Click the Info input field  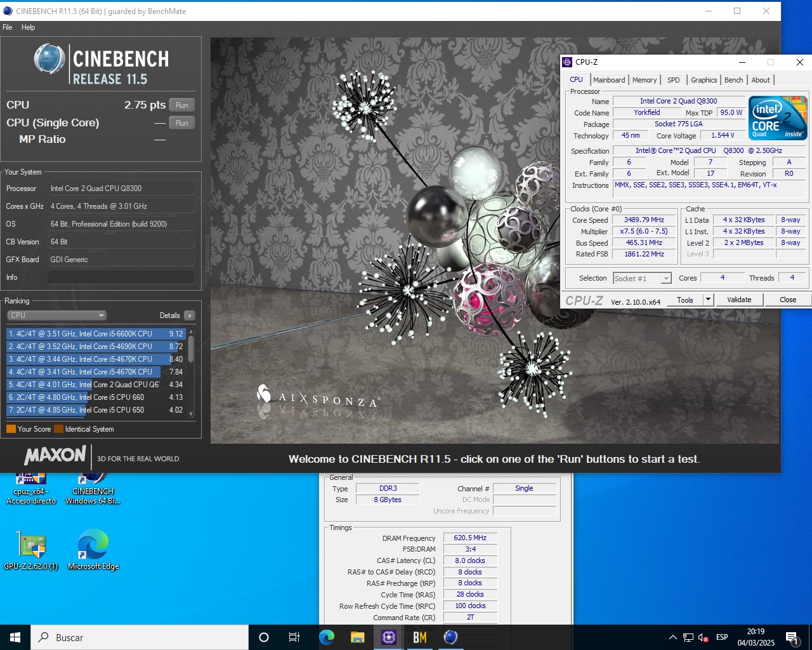121,277
